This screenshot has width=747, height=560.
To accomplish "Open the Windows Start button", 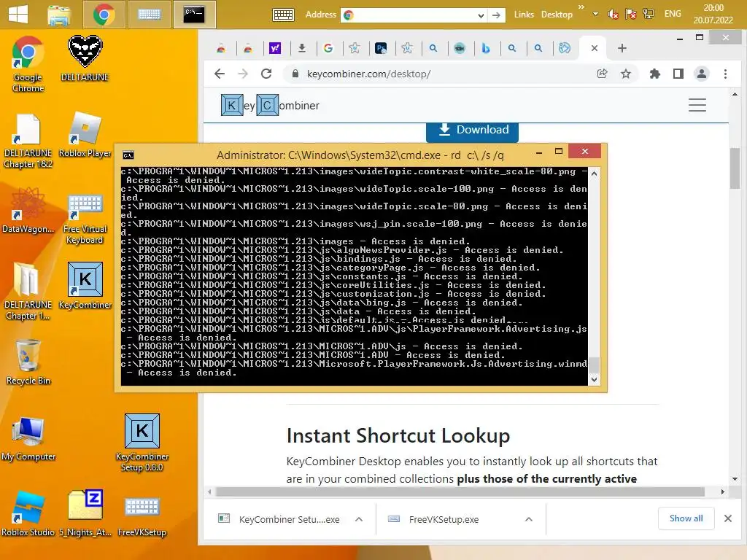I will 18,15.
